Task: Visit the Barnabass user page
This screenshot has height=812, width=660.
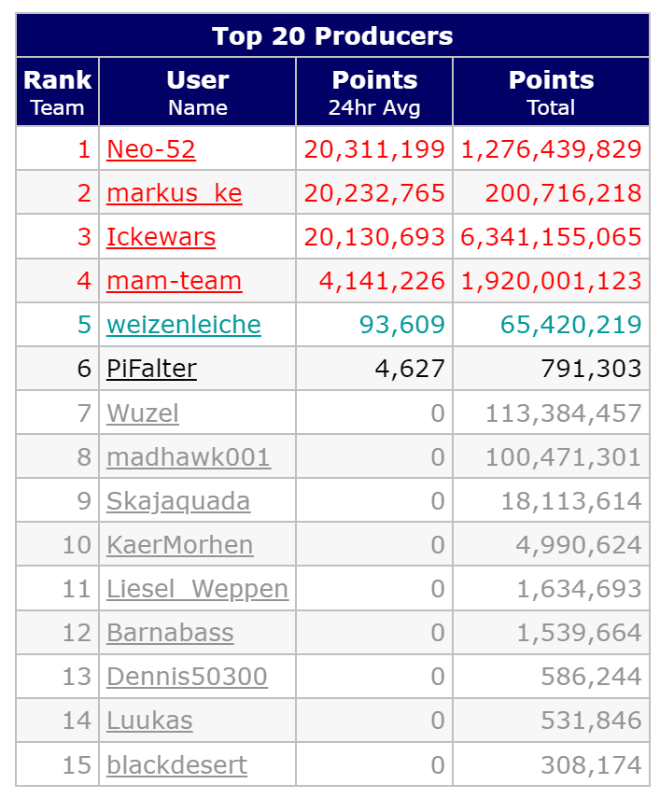Action: click(x=170, y=633)
